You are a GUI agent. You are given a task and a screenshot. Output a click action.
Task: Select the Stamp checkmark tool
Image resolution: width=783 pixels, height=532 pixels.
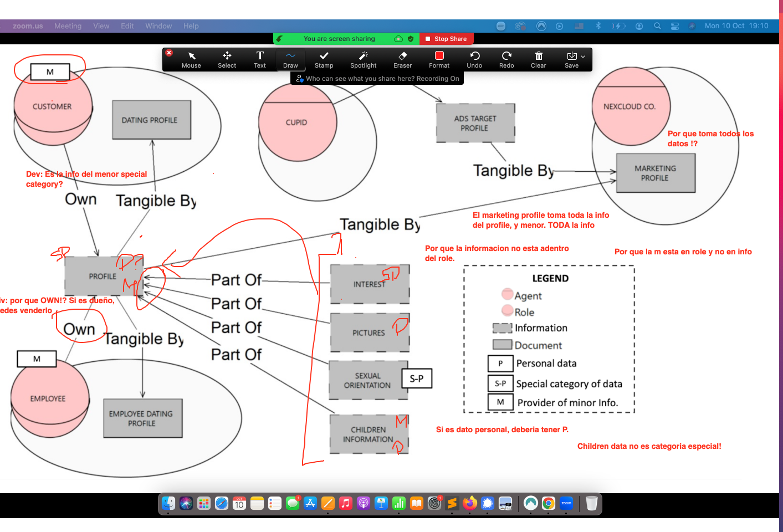coord(324,59)
